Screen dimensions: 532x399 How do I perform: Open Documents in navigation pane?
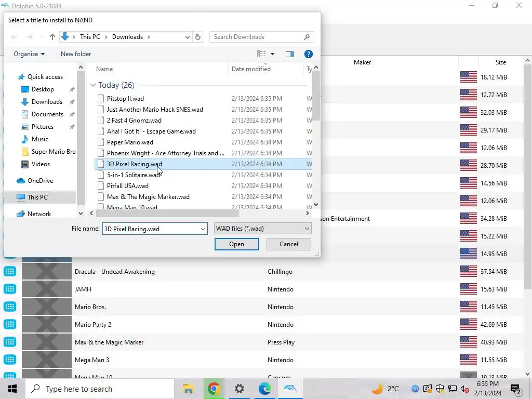[47, 114]
